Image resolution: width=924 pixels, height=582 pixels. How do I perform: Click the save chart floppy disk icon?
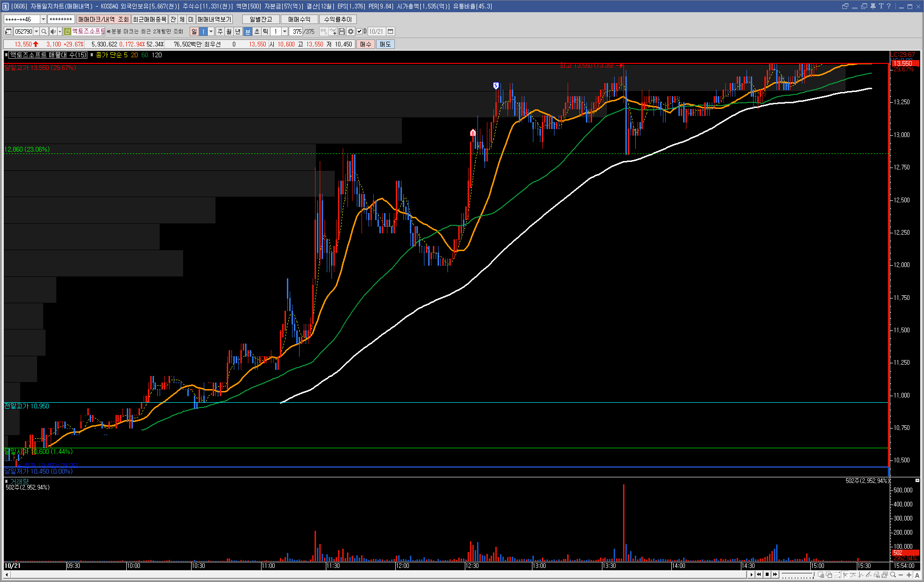click(342, 31)
